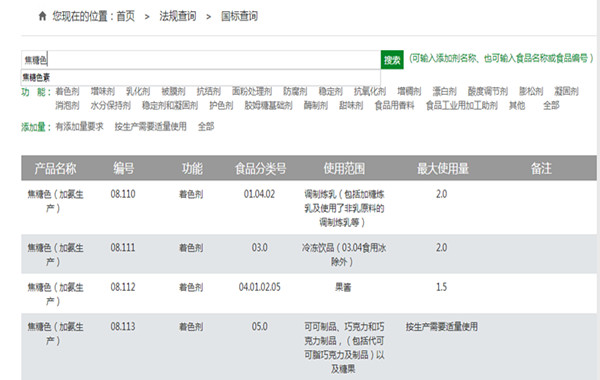Filter by 食品用香料 function

click(395, 105)
